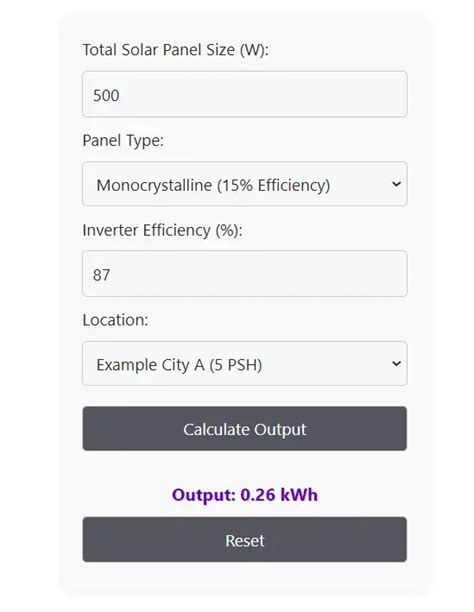Click the Output: 0.26 kWh result text

[245, 495]
